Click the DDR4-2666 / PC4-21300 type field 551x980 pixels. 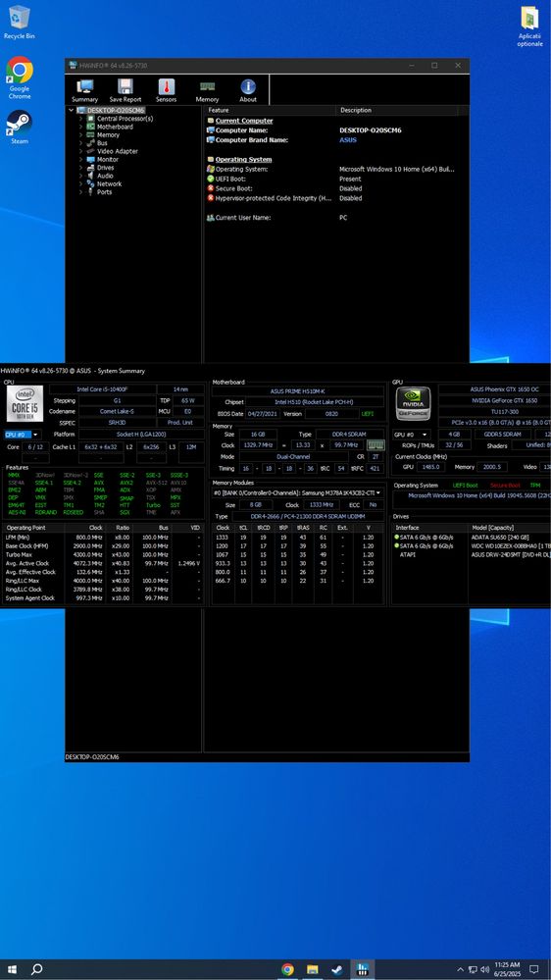307,516
